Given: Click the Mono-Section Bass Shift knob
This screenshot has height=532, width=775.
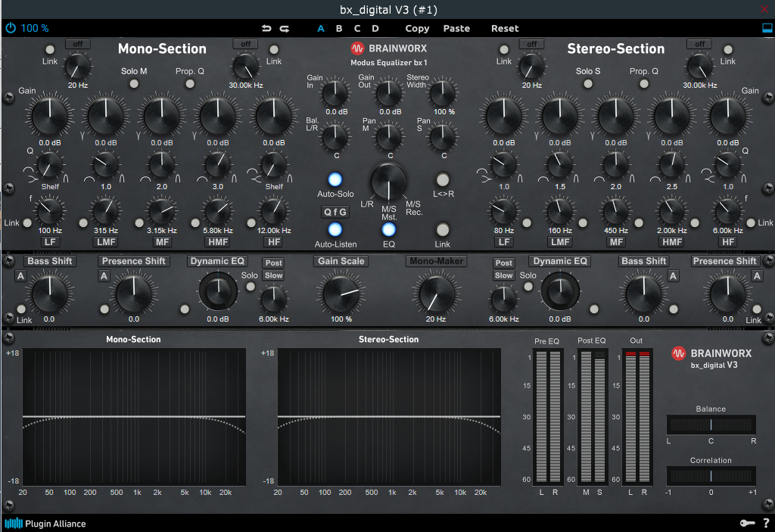Looking at the screenshot, I should (x=50, y=294).
